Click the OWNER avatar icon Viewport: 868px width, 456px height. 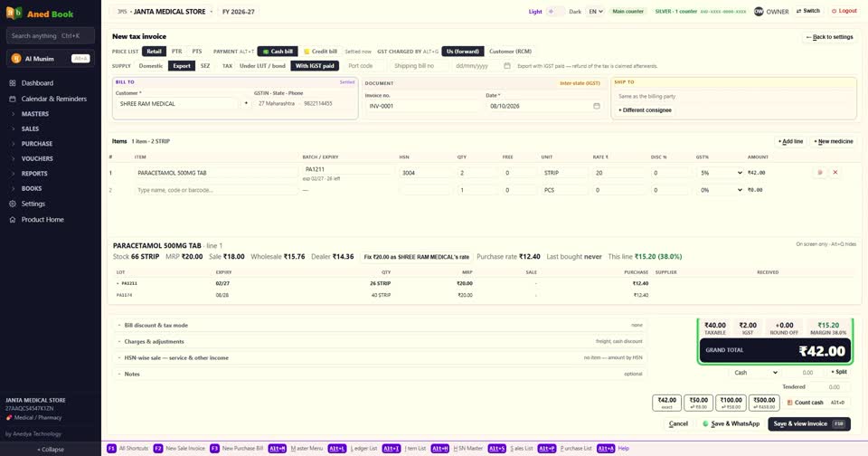tap(759, 11)
